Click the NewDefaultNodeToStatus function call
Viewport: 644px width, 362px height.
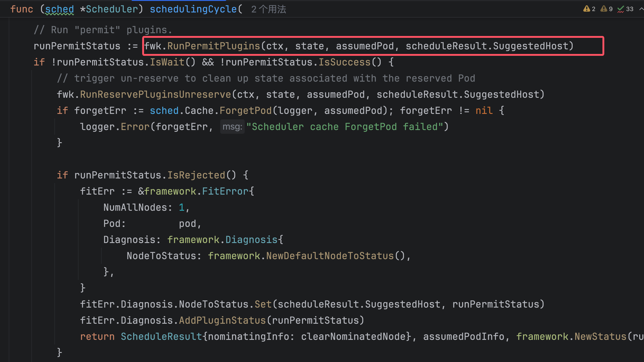click(x=330, y=256)
